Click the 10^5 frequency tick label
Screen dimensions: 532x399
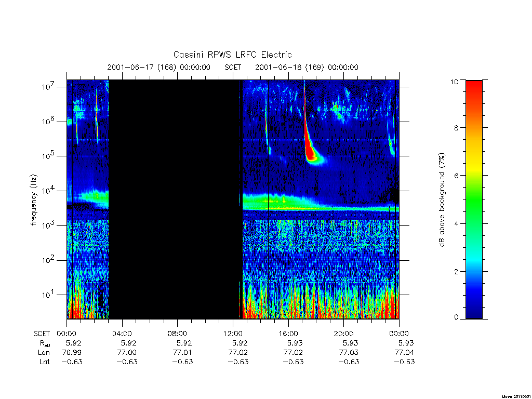pyautogui.click(x=49, y=156)
